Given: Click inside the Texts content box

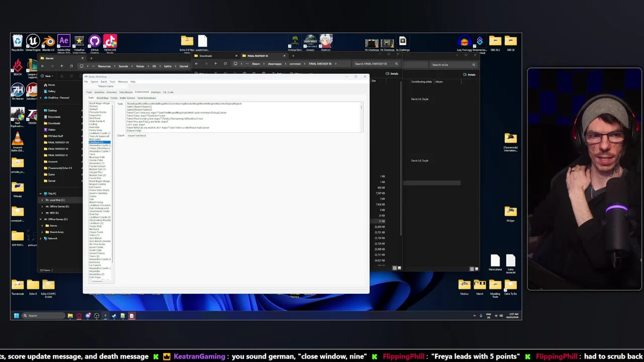Looking at the screenshot, I should pyautogui.click(x=244, y=117).
